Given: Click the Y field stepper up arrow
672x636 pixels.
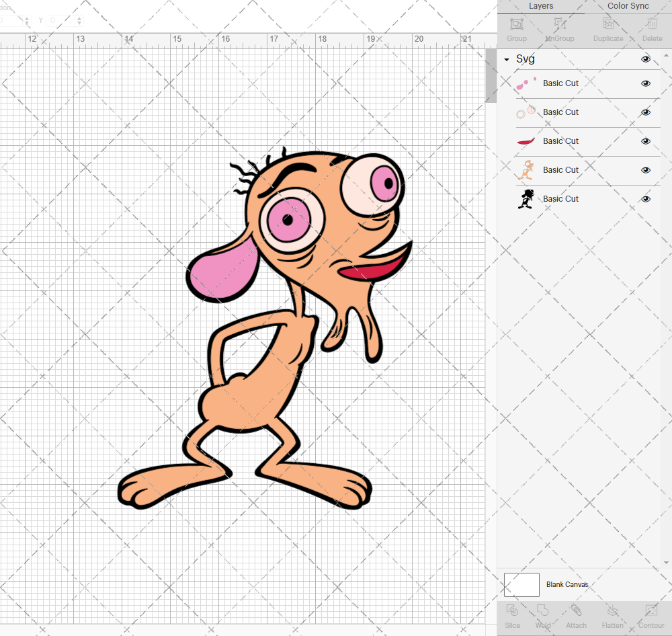Looking at the screenshot, I should coord(79,17).
